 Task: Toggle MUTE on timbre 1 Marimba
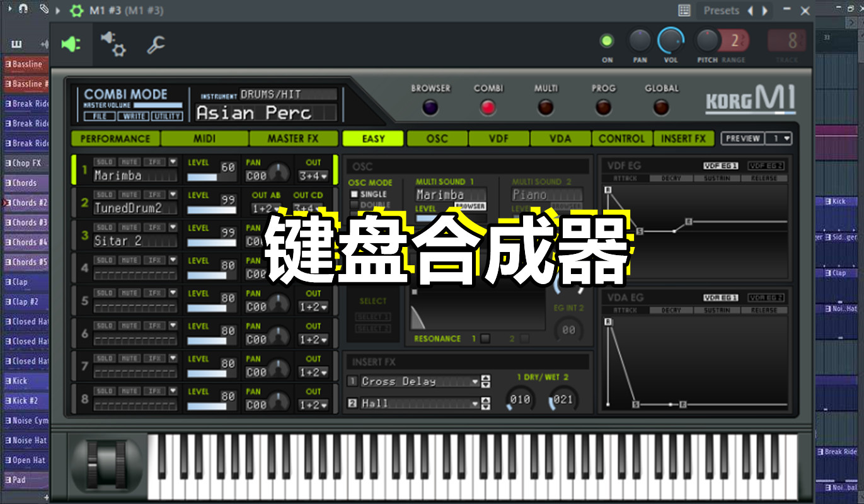(130, 162)
